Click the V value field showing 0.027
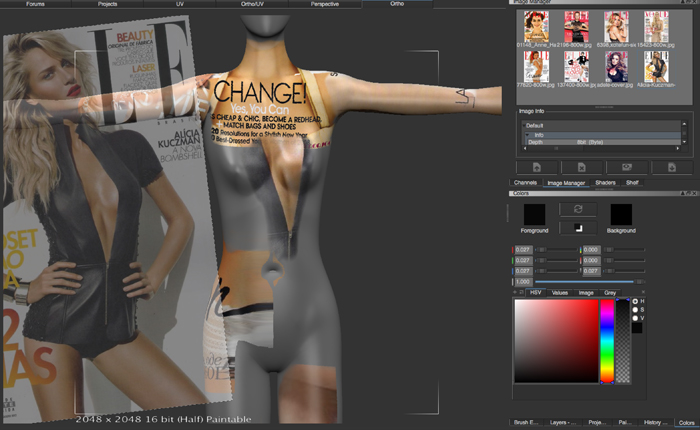The image size is (700, 430). click(x=591, y=271)
